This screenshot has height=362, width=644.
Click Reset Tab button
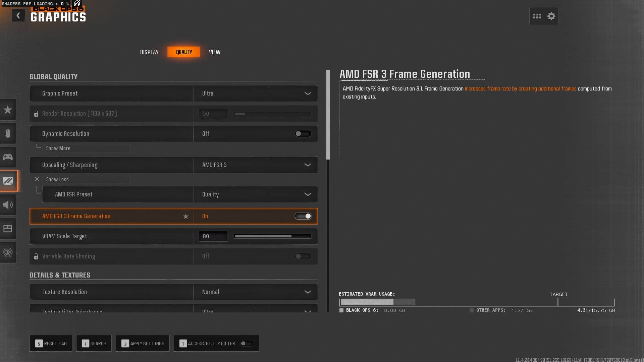coord(51,344)
